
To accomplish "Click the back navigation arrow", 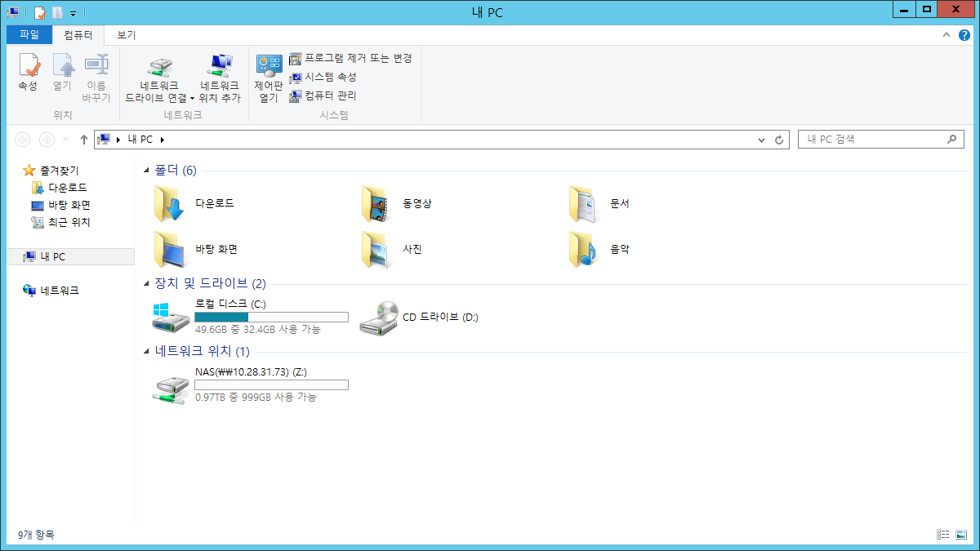I will pyautogui.click(x=23, y=140).
